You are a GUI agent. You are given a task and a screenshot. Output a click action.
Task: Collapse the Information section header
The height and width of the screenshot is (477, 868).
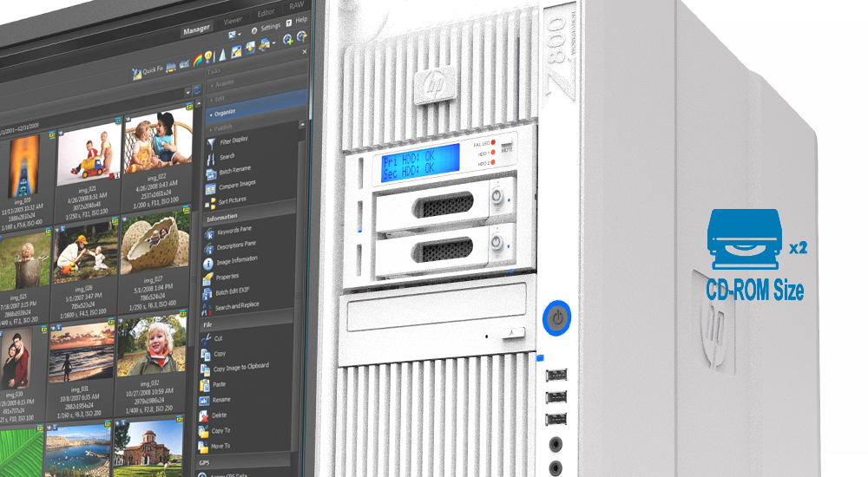248,213
